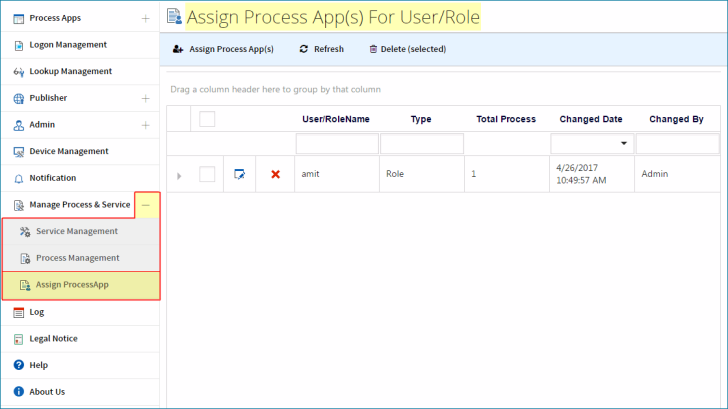Click the Process Management icon

[x=25, y=259]
